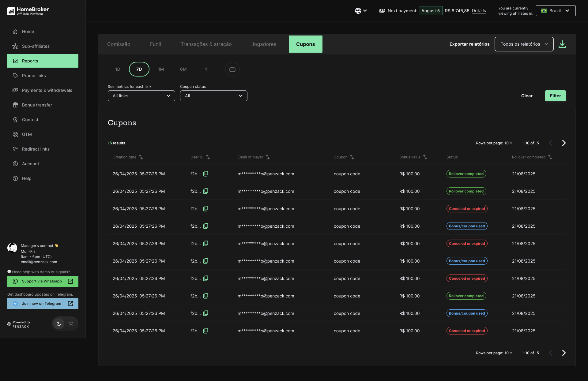The width and height of the screenshot is (588, 381).
Task: Switch to light theme sun icon
Action: pos(71,324)
